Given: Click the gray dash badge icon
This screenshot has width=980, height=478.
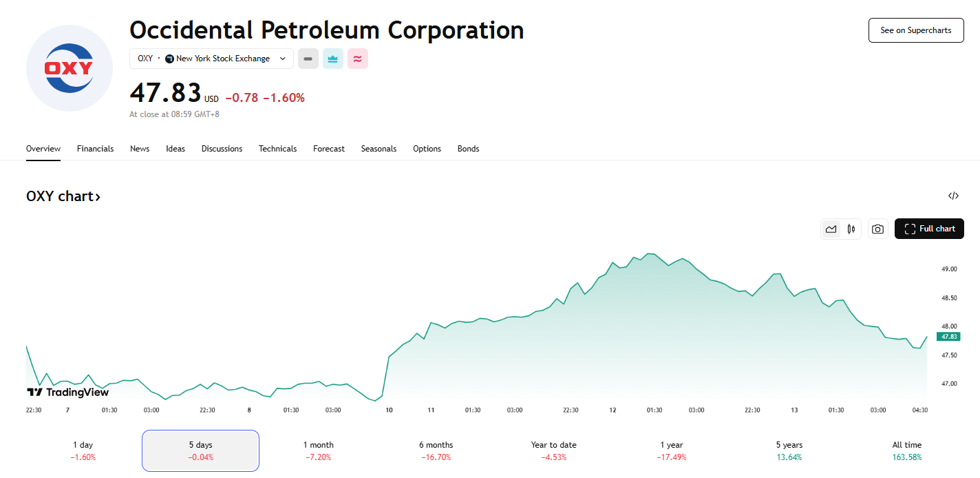Looking at the screenshot, I should pos(308,59).
